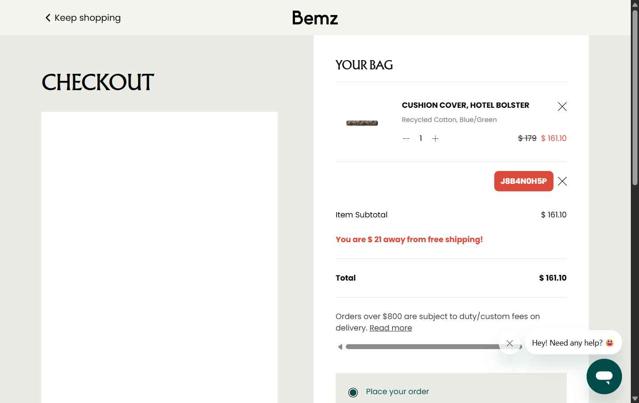Screen dimensions: 639x403
Task: Select the "Place your order" radio option
Action: click(353, 392)
